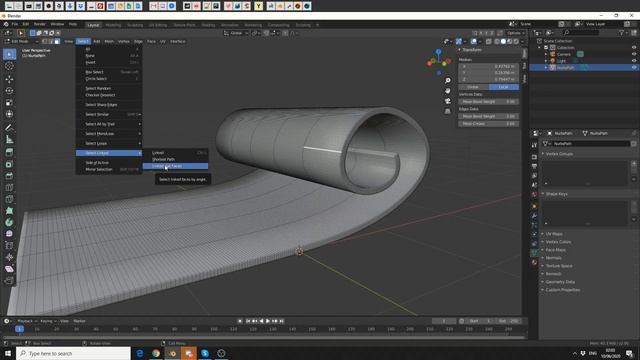
Task: Switch to the Modeling workspace tab
Action: 113,25
